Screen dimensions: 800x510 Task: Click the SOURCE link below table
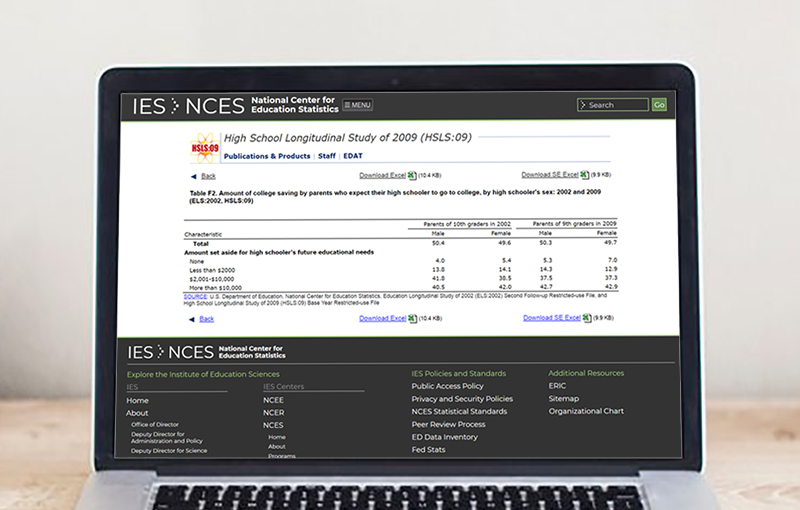[x=195, y=296]
